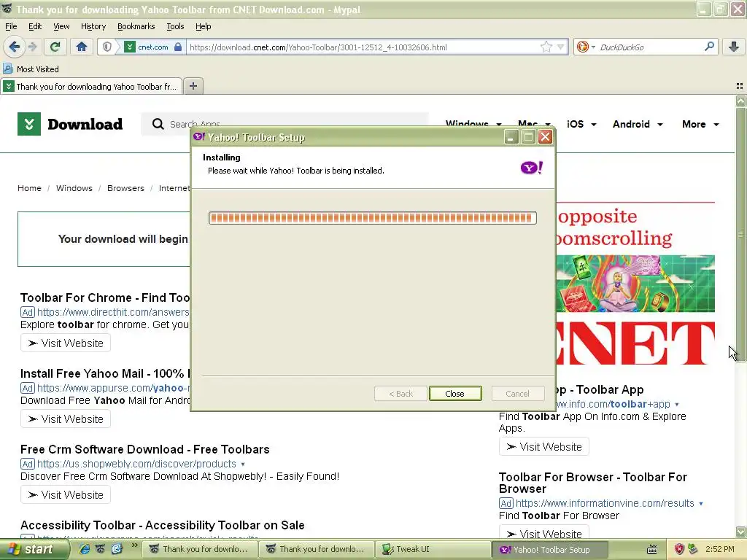Click the Home breadcrumb link

[x=29, y=188]
